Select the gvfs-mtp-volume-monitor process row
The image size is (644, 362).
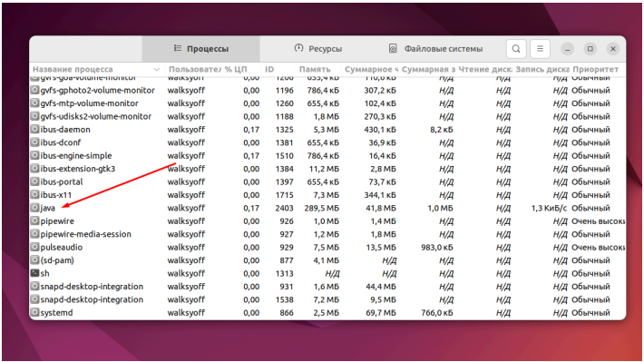[x=327, y=103]
